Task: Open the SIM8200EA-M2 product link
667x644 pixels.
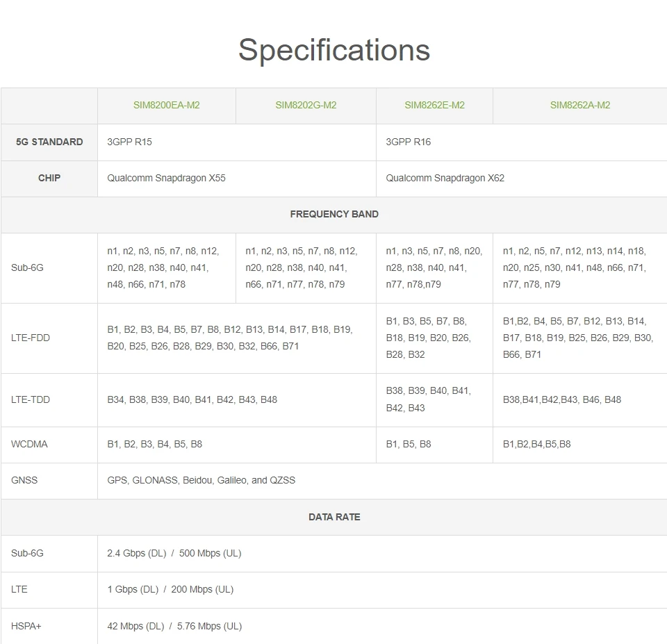Action: (x=167, y=106)
